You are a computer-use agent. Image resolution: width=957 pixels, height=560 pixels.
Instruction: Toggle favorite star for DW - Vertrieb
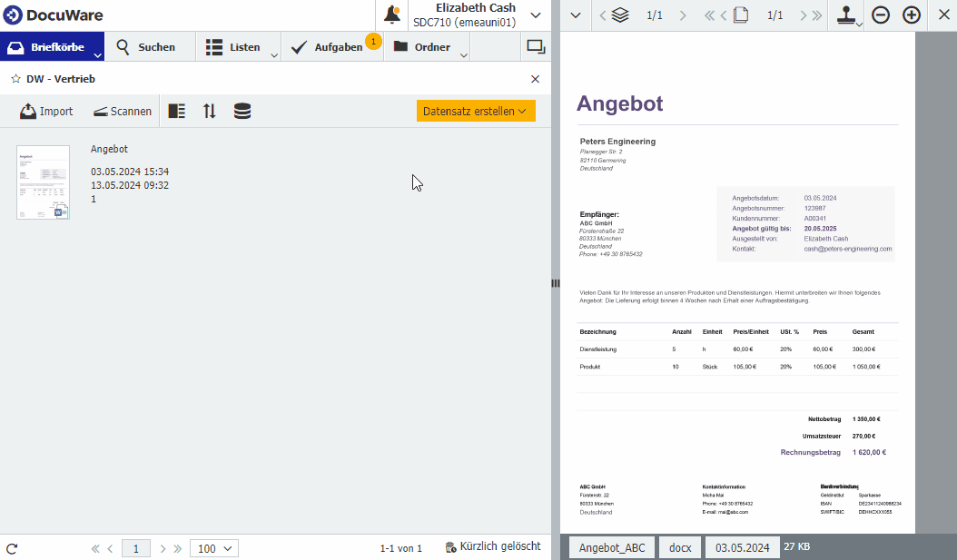point(15,79)
